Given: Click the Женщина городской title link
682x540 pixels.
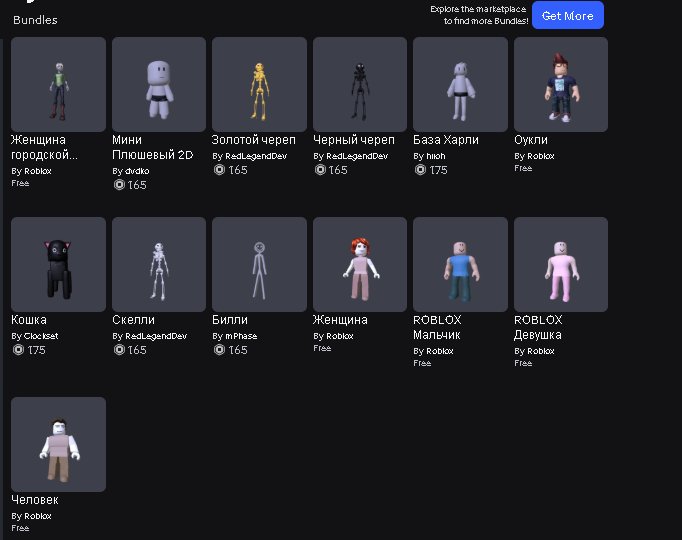Looking at the screenshot, I should click(x=44, y=147).
